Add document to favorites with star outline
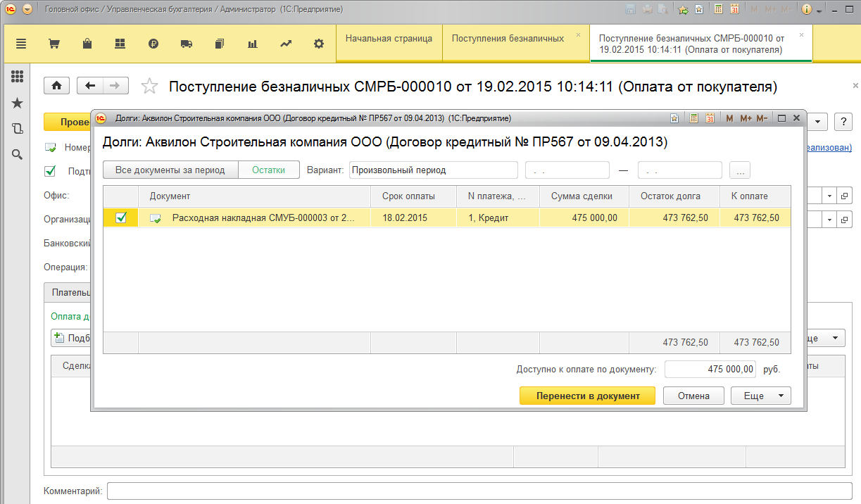This screenshot has width=861, height=504. (x=149, y=86)
